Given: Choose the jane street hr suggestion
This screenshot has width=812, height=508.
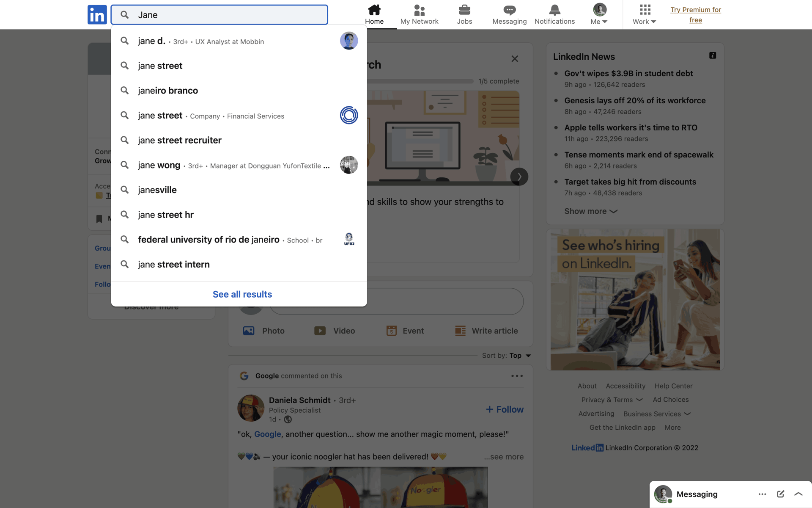Looking at the screenshot, I should [x=239, y=215].
